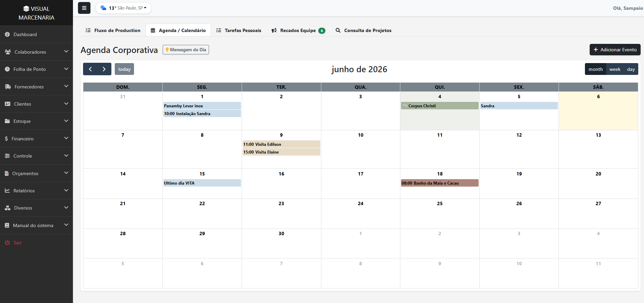The height and width of the screenshot is (303, 644).
Task: Expand the Orçamentos chevron
Action: (x=66, y=173)
